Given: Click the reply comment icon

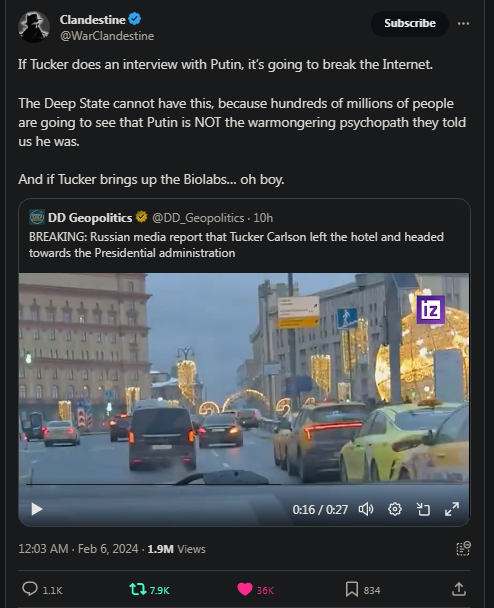Looking at the screenshot, I should 30,589.
